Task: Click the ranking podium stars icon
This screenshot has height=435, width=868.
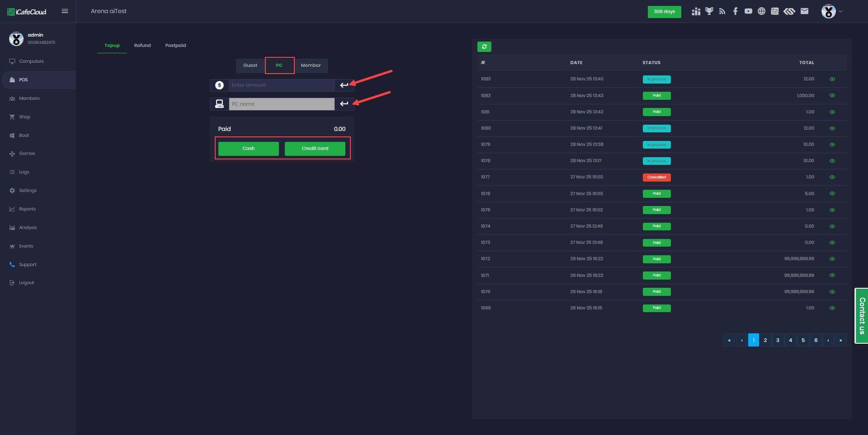Action: point(696,11)
